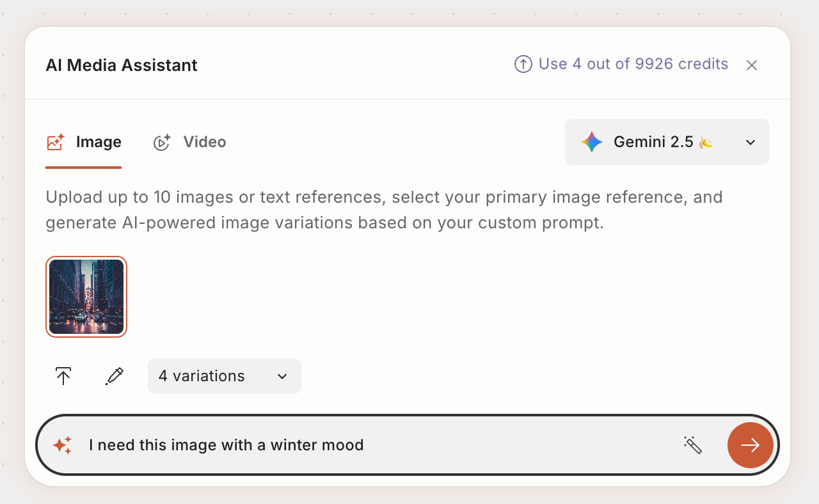This screenshot has width=819, height=504.
Task: Click the magic wand enhance prompt icon
Action: point(693,445)
